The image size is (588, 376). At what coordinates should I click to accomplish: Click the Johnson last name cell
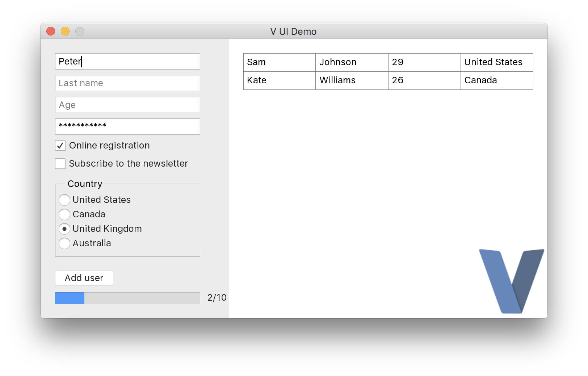pyautogui.click(x=352, y=62)
